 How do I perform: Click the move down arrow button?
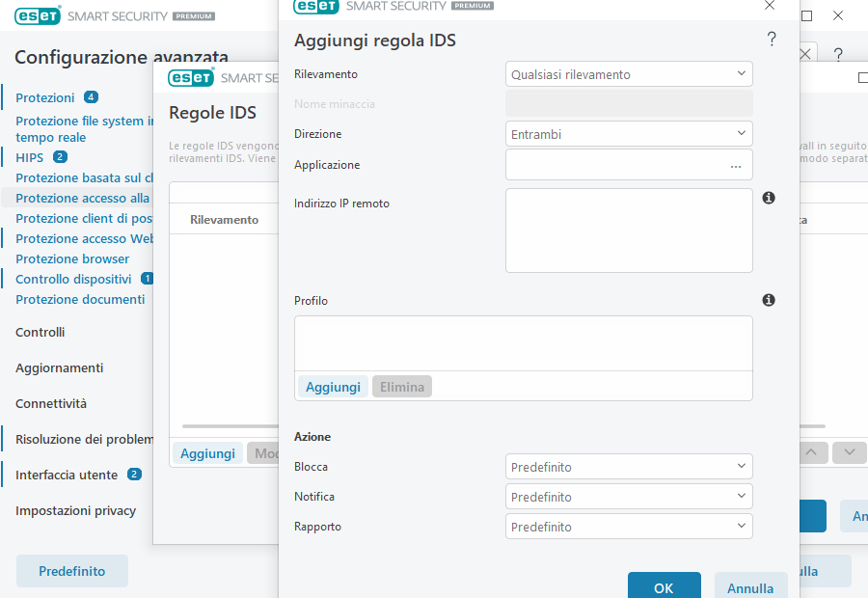tap(849, 451)
